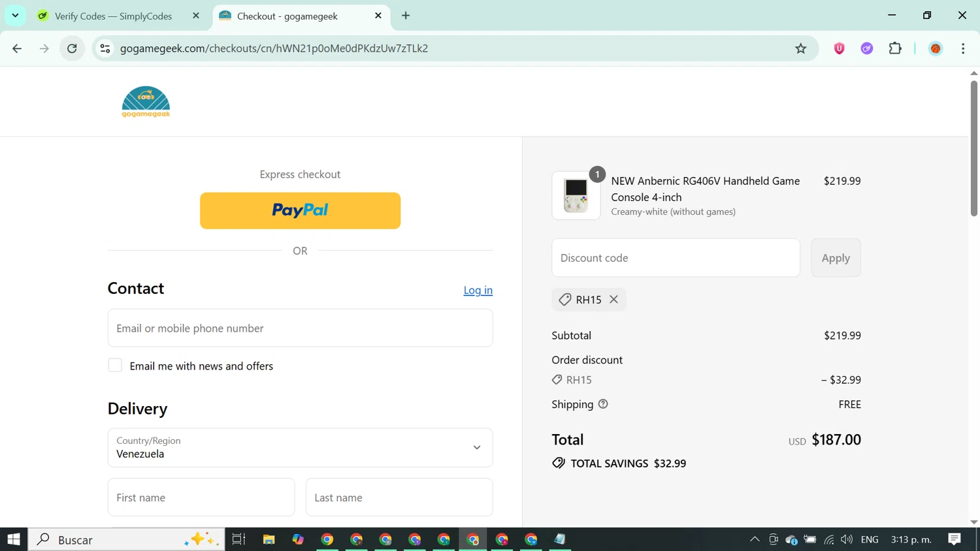The width and height of the screenshot is (980, 551).
Task: Bookmark this page with the star
Action: click(x=800, y=48)
